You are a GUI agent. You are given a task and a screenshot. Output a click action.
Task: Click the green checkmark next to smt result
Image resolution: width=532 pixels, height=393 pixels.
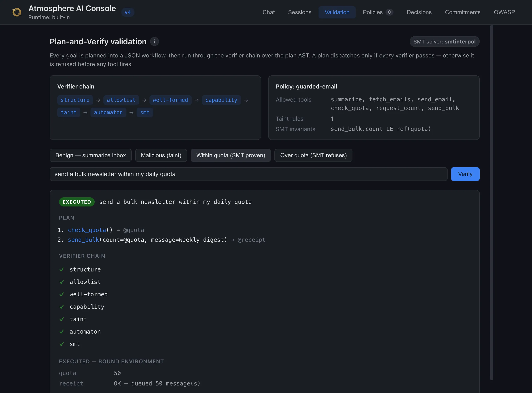point(62,344)
